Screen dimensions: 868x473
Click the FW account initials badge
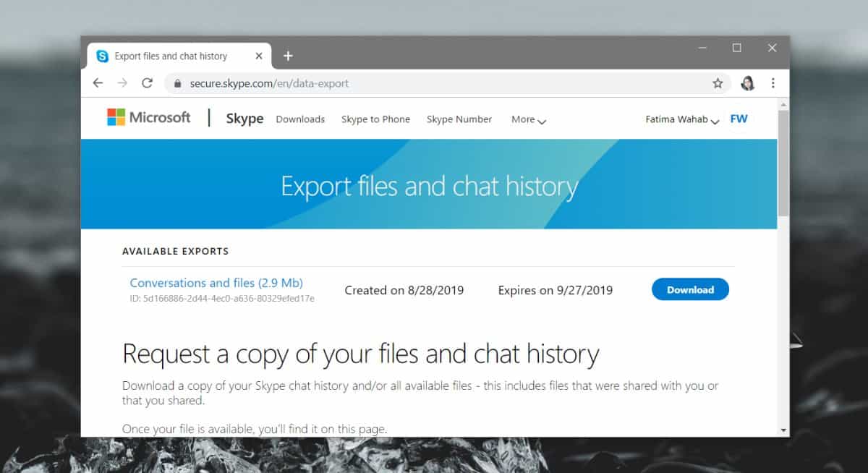tap(739, 119)
